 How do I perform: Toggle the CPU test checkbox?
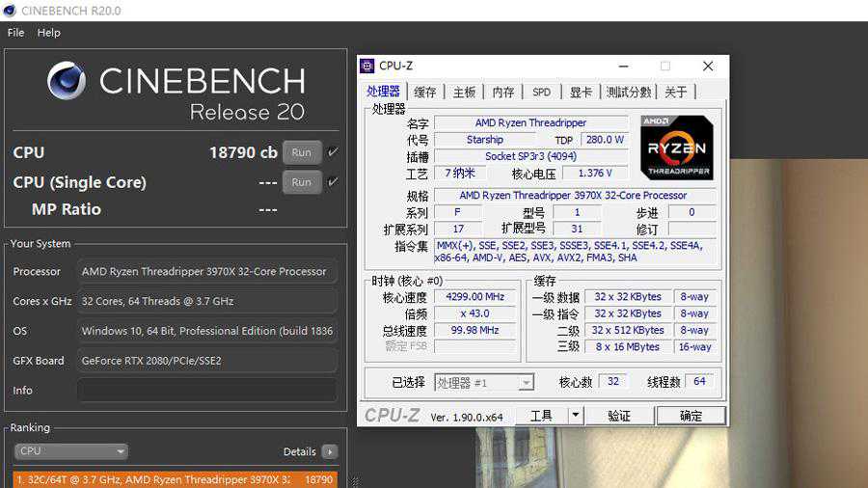[334, 152]
